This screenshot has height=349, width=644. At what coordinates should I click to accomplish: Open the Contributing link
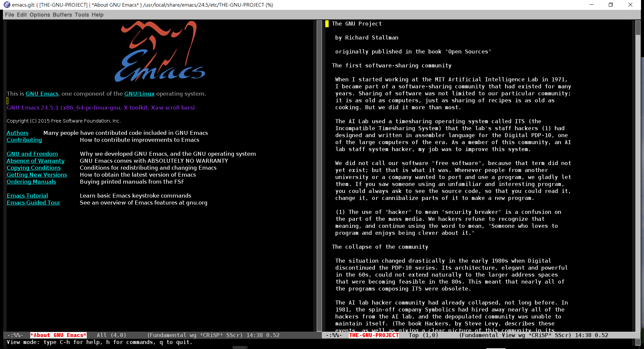pyautogui.click(x=24, y=140)
